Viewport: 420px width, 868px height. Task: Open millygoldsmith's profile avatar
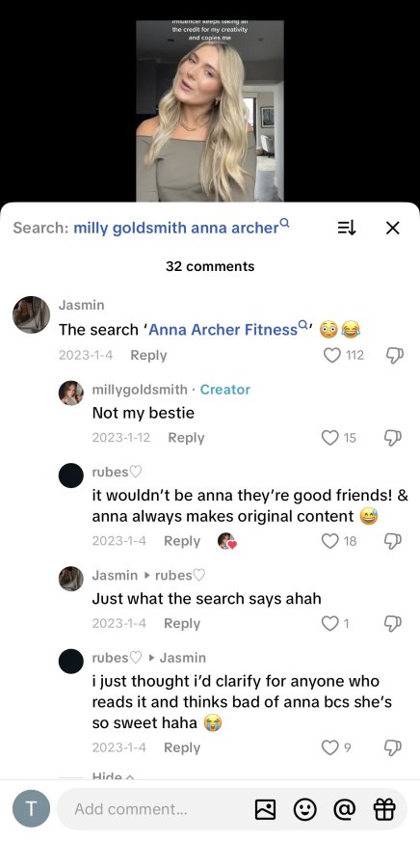click(x=71, y=393)
